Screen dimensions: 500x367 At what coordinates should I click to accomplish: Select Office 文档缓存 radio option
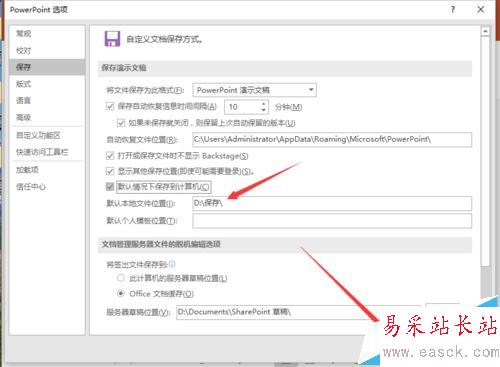point(121,294)
